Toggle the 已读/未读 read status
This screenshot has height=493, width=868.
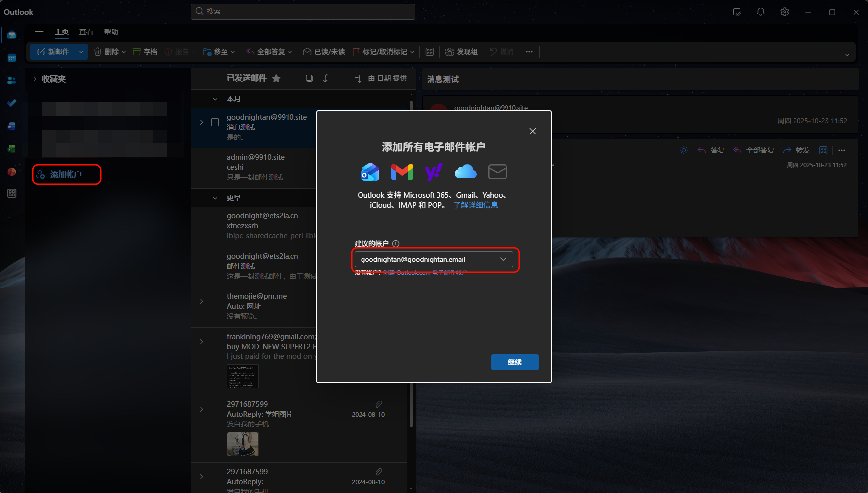coord(324,52)
